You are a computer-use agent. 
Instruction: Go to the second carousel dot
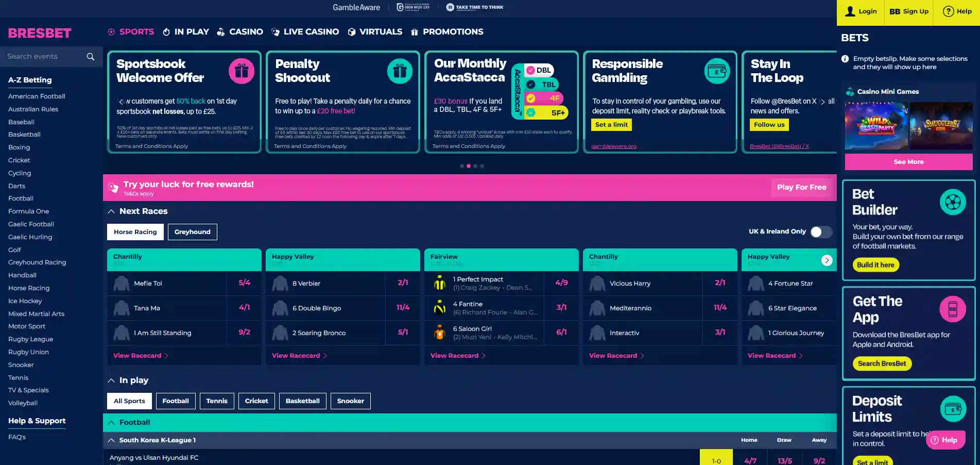coord(469,166)
